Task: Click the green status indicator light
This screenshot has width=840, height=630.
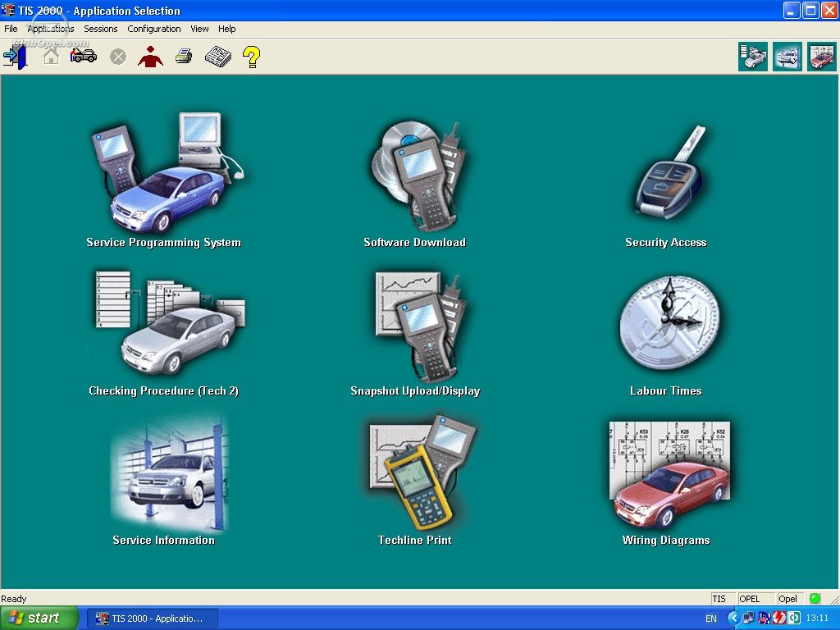Action: (815, 598)
